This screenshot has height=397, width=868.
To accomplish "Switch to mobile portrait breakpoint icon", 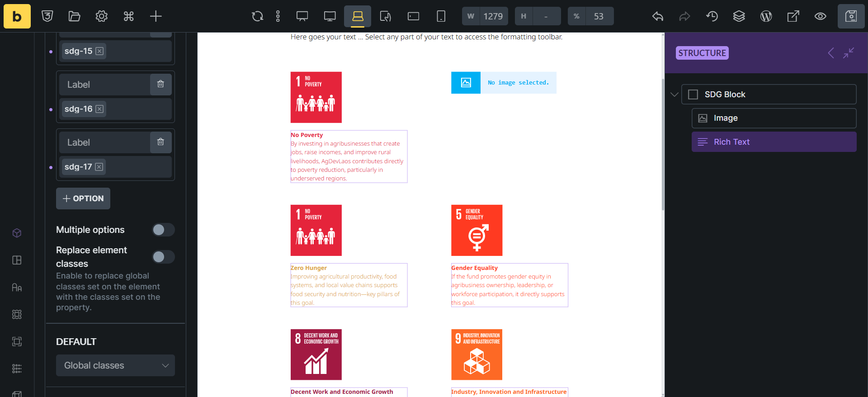I will click(441, 16).
